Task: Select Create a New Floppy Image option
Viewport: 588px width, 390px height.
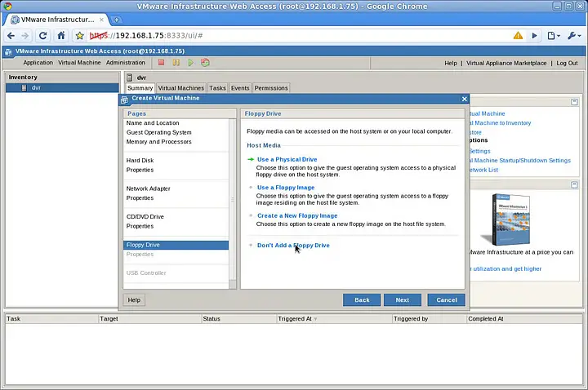Action: [x=297, y=215]
